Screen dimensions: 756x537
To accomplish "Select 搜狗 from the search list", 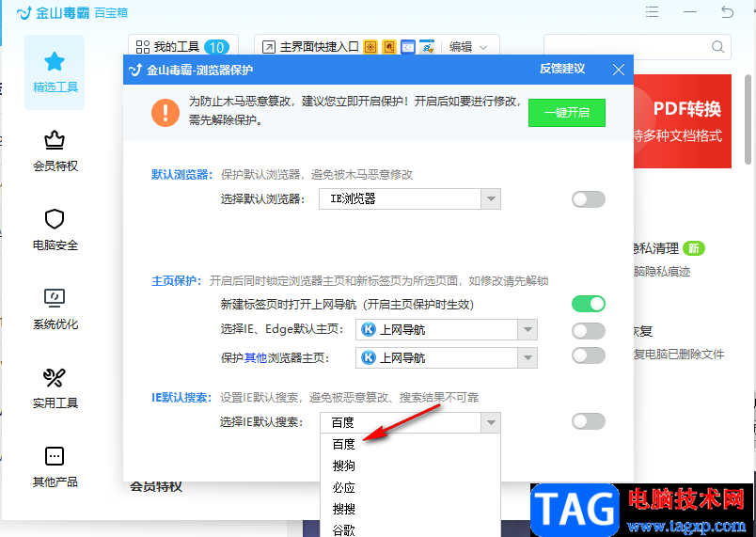I will (x=410, y=466).
